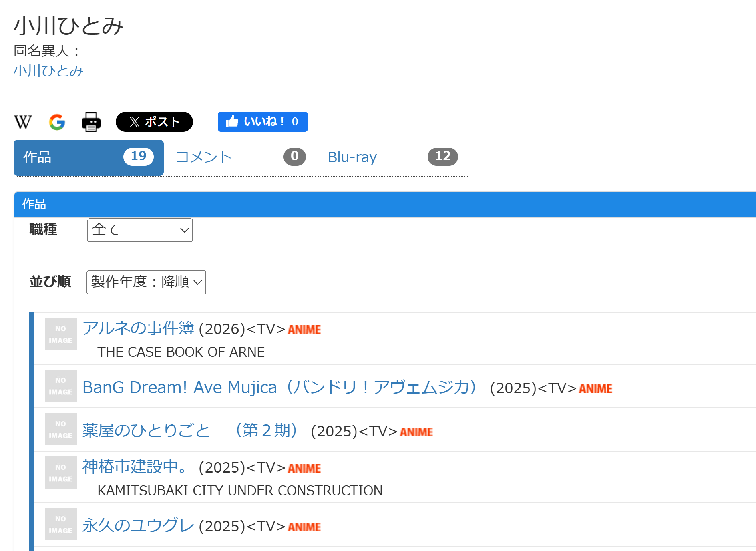Click ANIME badge next to 薬屋のひとりごと
Screen dimensions: 756x551
pos(416,432)
